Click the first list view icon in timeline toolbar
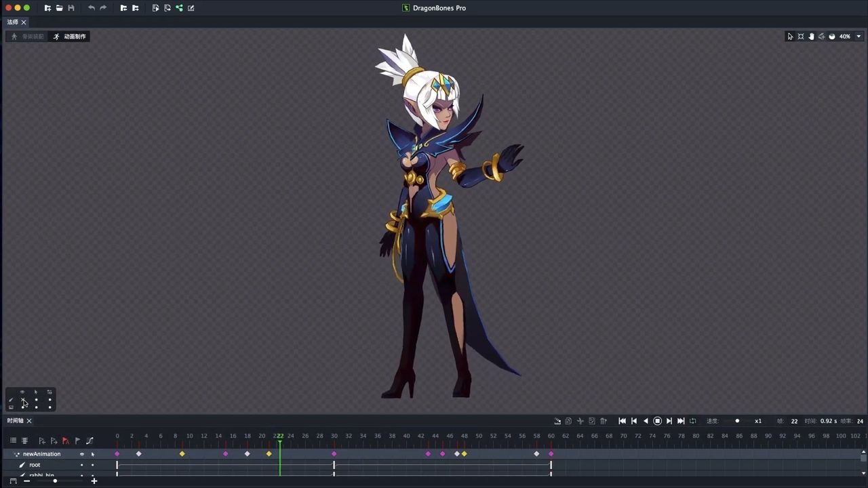 click(13, 441)
